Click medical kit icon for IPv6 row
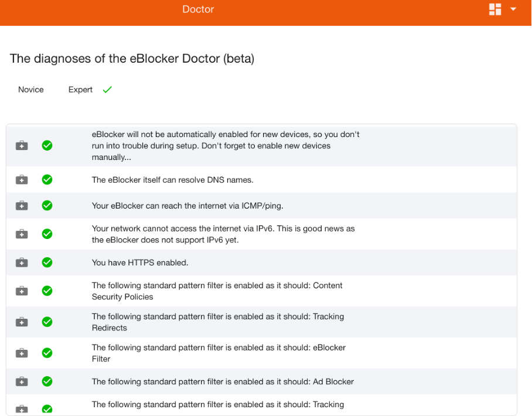 coord(22,234)
